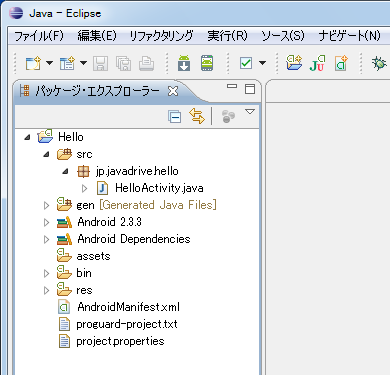Collapse all in Package Explorer
390x375 pixels.
[x=175, y=117]
